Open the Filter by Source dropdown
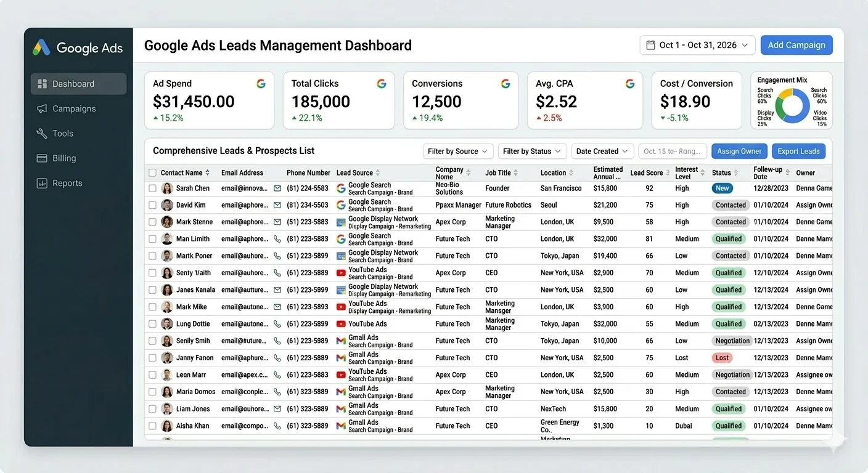Viewport: 868px width, 473px height. [457, 152]
